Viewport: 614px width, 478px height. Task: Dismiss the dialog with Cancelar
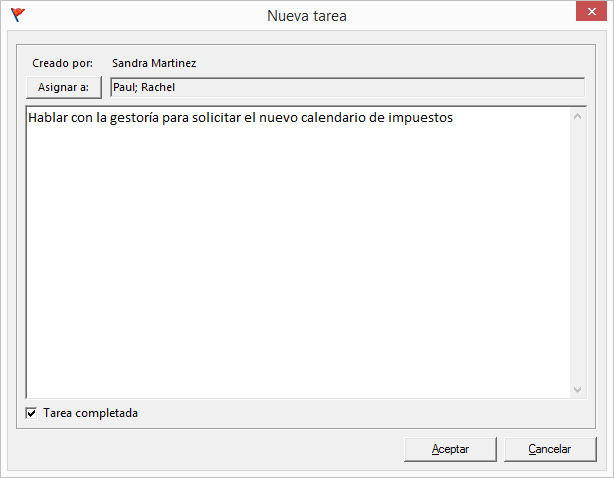coord(550,449)
